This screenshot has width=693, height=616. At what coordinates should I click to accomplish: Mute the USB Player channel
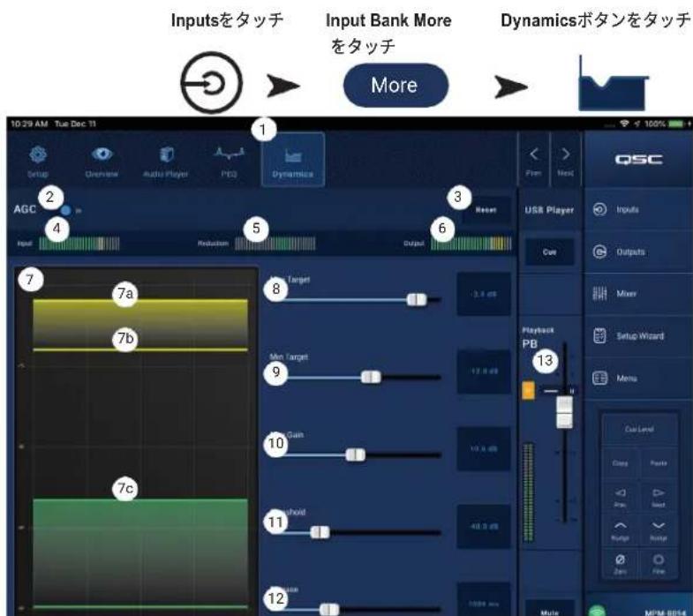pos(549,609)
